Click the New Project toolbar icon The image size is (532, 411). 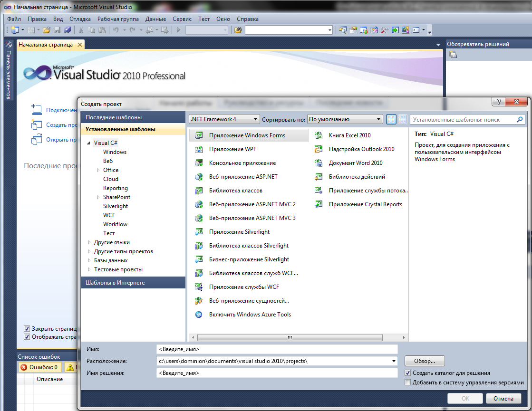click(15, 30)
